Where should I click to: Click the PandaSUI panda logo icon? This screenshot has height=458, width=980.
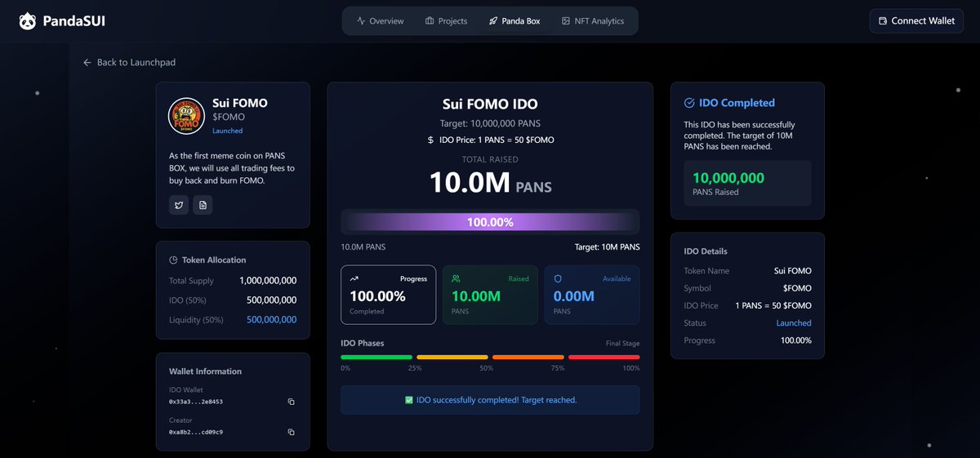[28, 21]
